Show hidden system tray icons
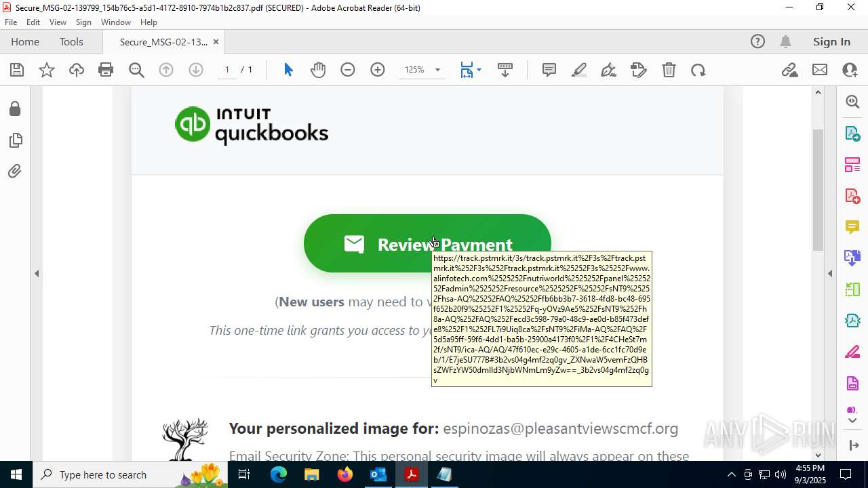868x488 pixels. click(731, 474)
